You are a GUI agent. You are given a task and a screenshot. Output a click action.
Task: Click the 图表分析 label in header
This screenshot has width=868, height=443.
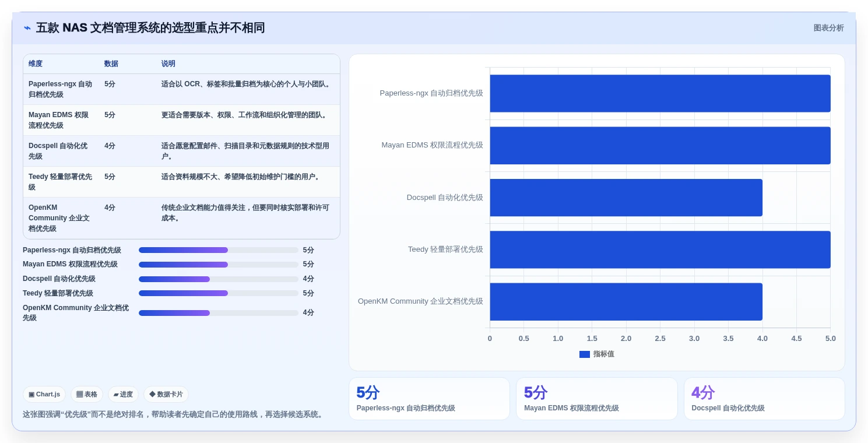click(x=828, y=28)
